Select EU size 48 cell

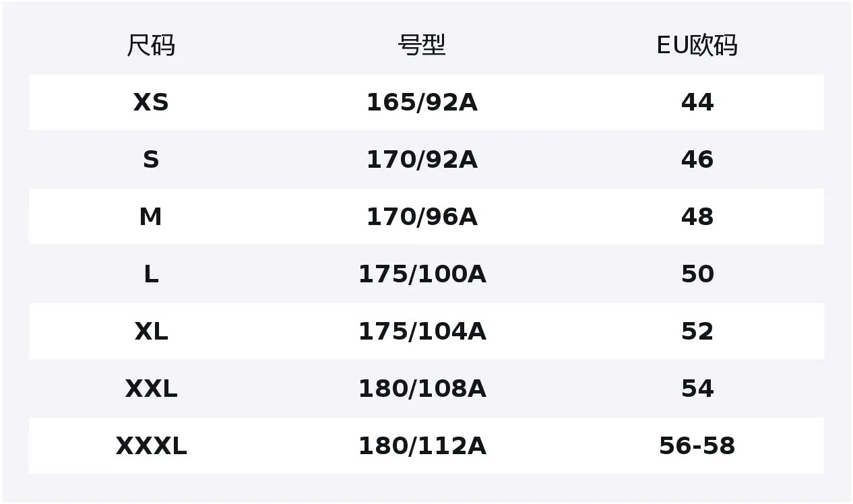point(697,217)
